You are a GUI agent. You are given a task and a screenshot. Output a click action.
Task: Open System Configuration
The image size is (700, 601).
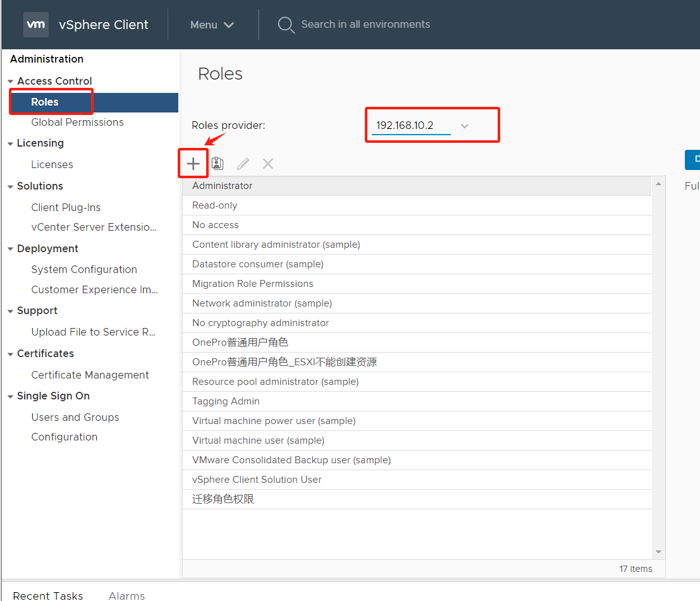click(x=84, y=269)
